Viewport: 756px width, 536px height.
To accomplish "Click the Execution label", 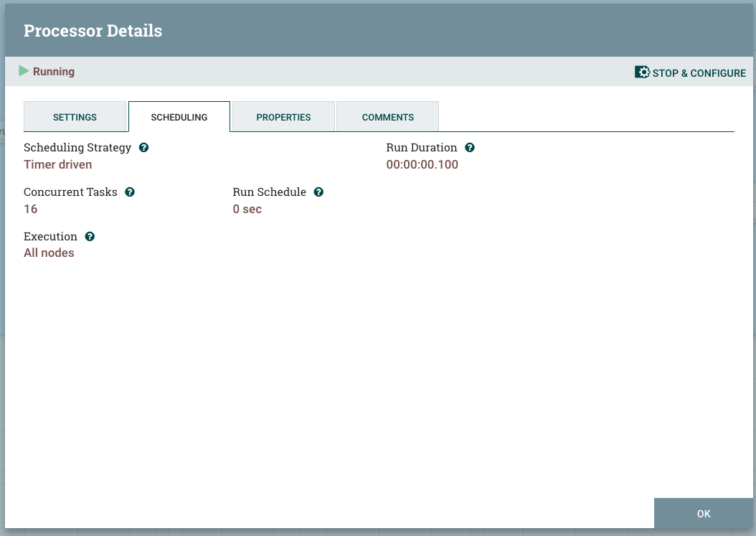I will point(50,236).
